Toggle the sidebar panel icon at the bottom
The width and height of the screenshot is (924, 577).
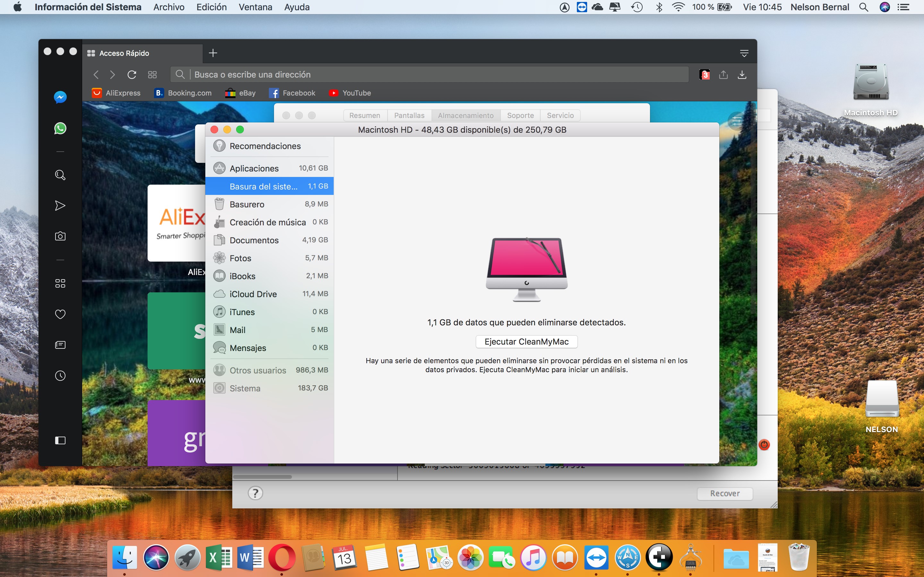tap(60, 440)
